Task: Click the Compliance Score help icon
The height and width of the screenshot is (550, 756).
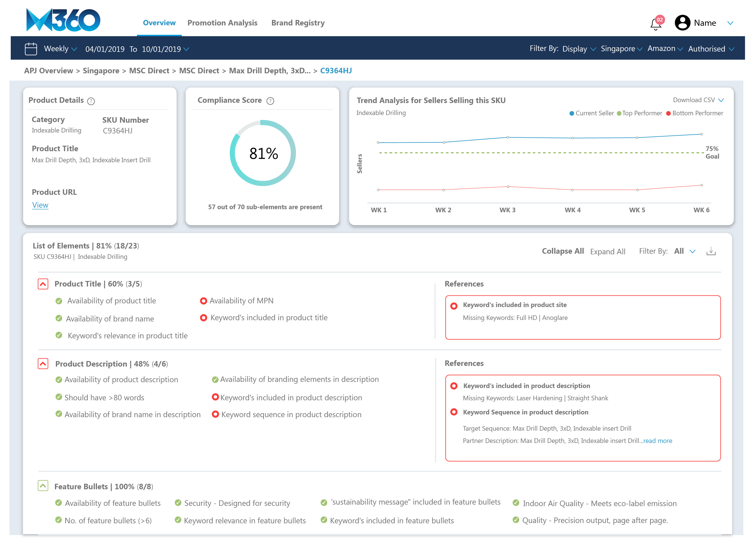Action: [x=270, y=101]
